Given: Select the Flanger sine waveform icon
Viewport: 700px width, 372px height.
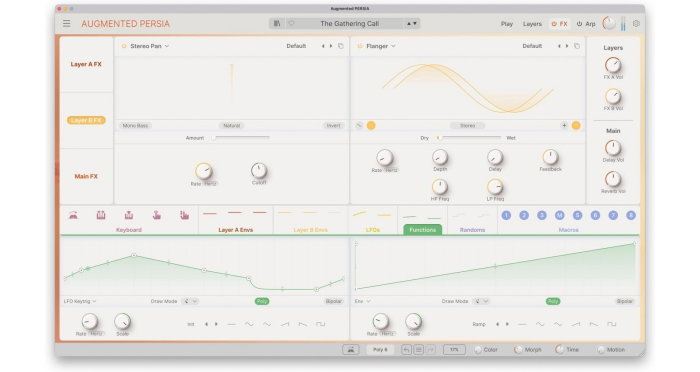Looking at the screenshot, I should (x=359, y=125).
